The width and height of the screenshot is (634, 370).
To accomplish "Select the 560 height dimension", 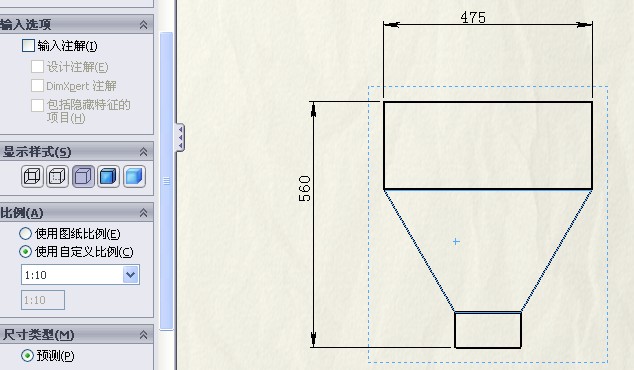I will [304, 188].
